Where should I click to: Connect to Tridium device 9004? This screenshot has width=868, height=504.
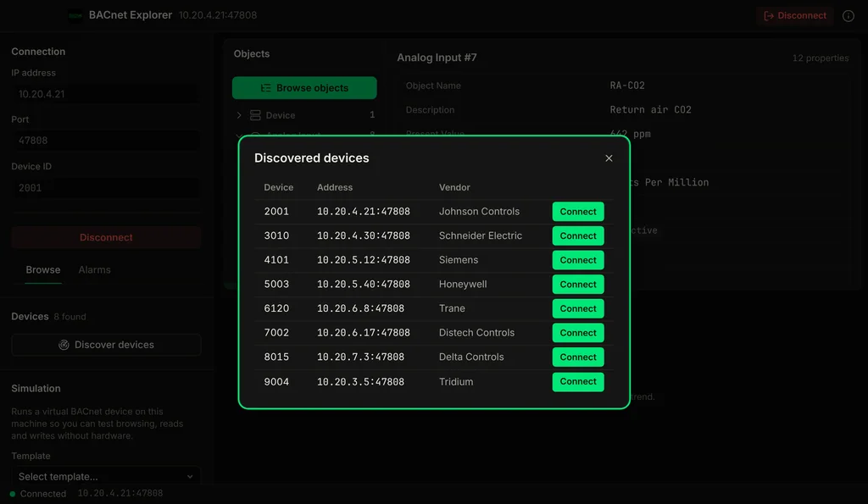click(x=578, y=381)
